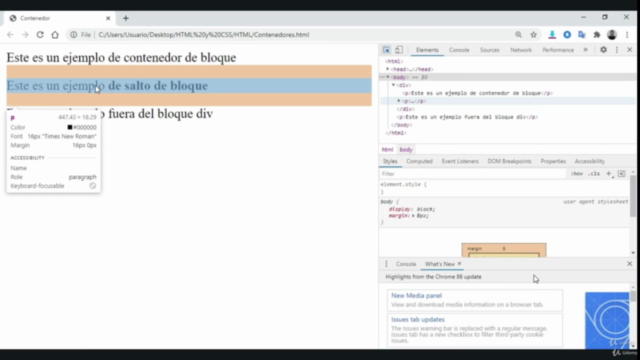The height and width of the screenshot is (360, 640).
Task: Toggle the computed styles sidebar icon
Action: (622, 174)
